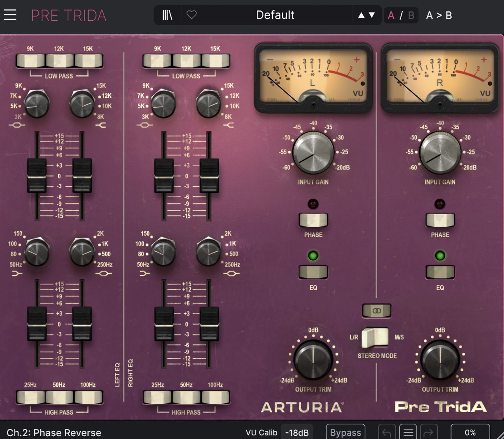Disable the right channel EQ button
Viewport: 504px width, 439px height.
click(x=440, y=272)
